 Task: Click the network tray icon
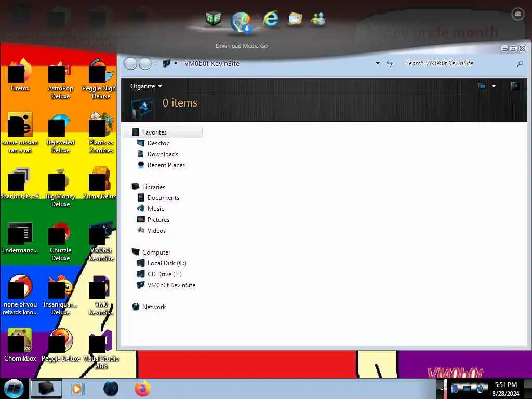(x=468, y=389)
